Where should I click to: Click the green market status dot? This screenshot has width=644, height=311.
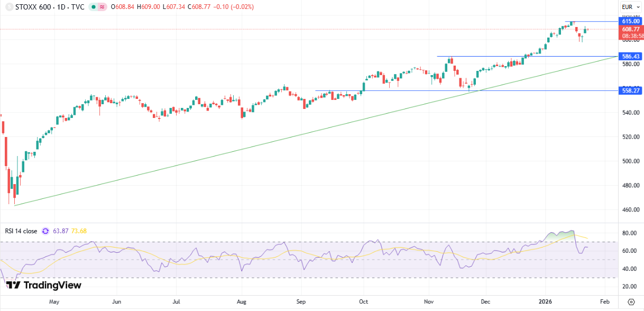point(93,7)
